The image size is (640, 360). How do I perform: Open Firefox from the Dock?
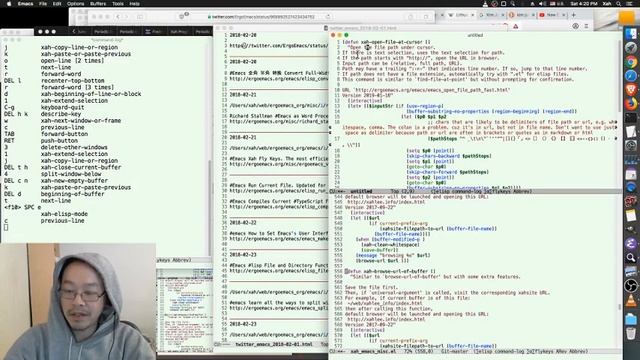[631, 104]
